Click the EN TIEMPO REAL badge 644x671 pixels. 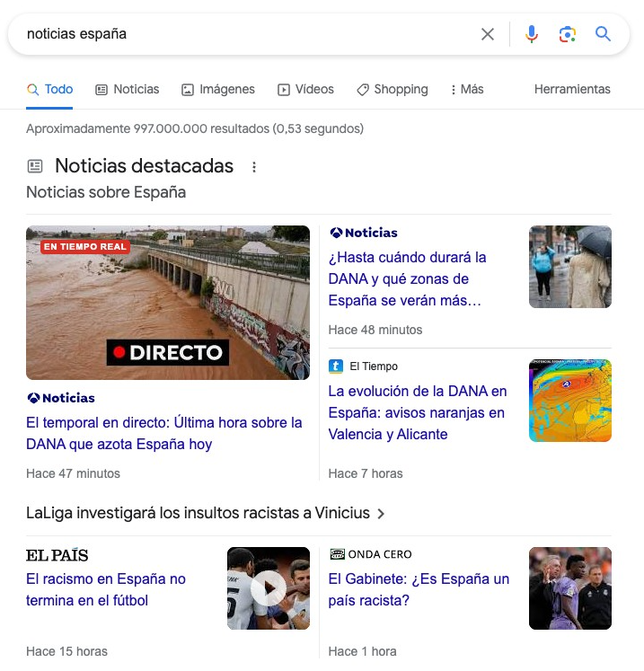(x=85, y=246)
